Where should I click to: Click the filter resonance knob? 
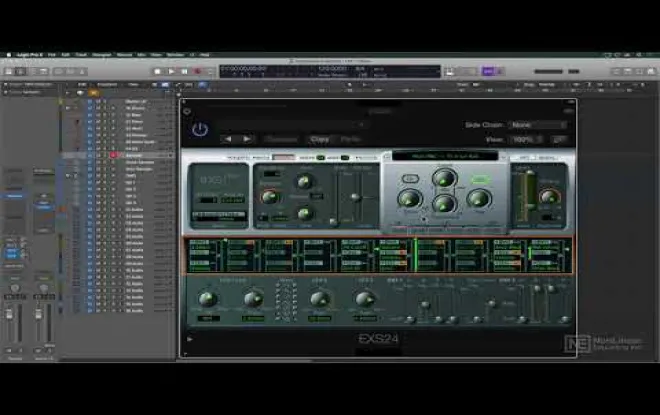[444, 204]
